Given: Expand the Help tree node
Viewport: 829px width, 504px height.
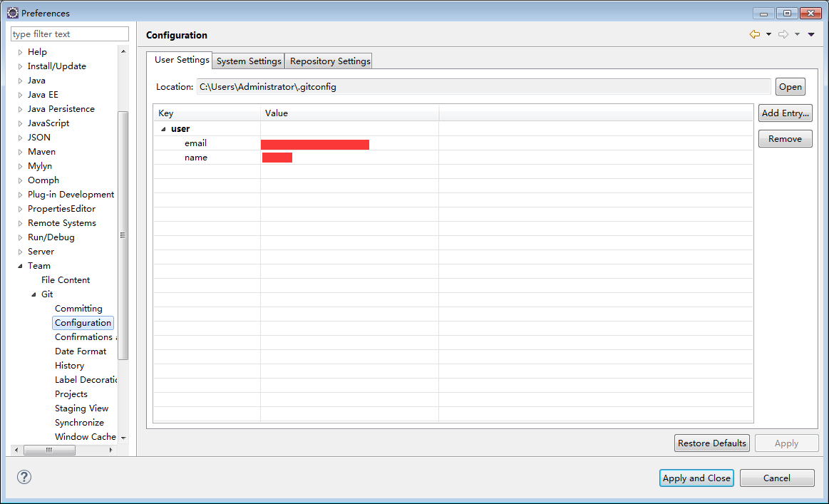Looking at the screenshot, I should click(x=20, y=52).
